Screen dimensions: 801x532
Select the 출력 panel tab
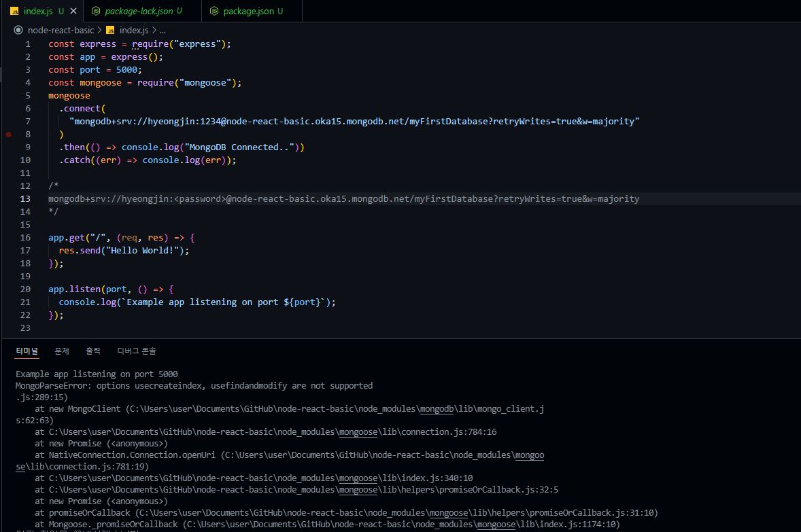pyautogui.click(x=93, y=351)
